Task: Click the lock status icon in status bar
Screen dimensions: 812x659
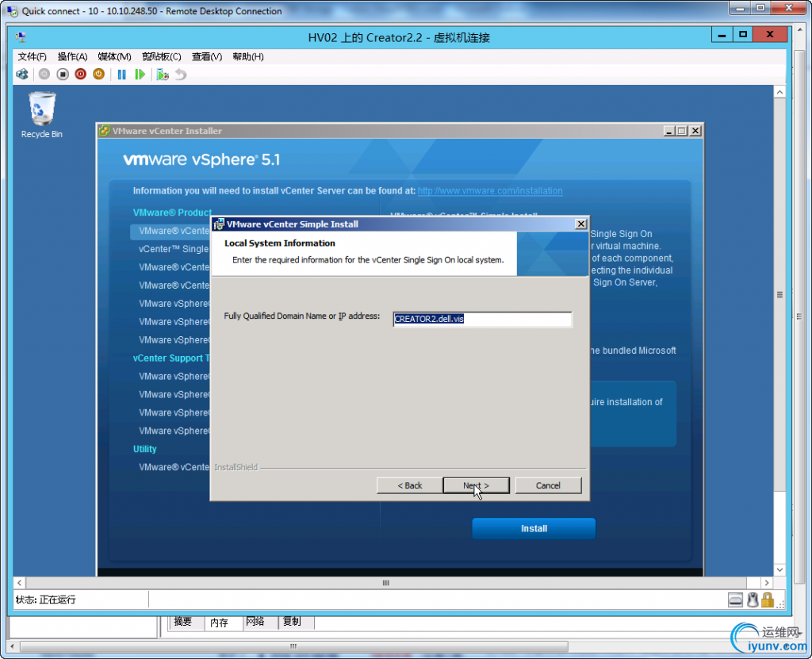Action: pos(768,600)
